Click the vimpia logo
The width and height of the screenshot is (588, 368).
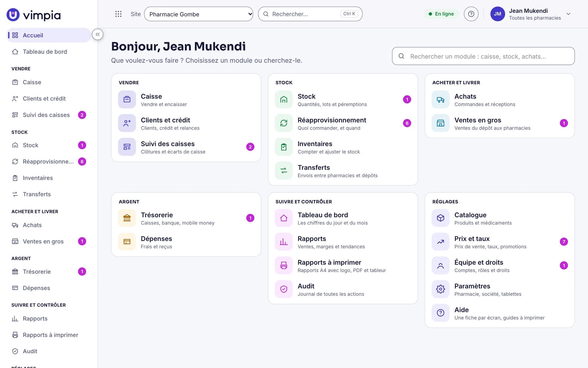pos(33,15)
